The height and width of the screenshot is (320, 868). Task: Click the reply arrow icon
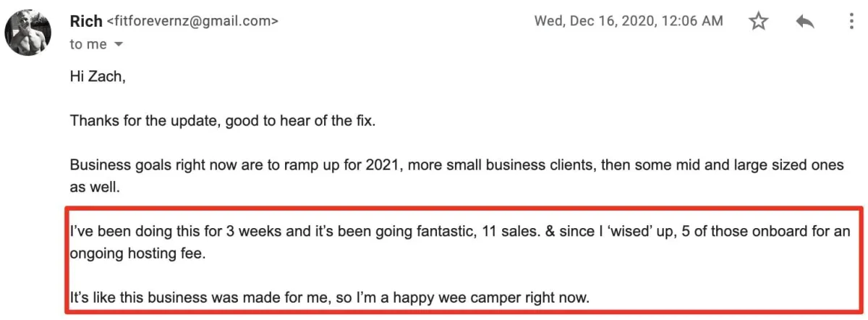[804, 22]
